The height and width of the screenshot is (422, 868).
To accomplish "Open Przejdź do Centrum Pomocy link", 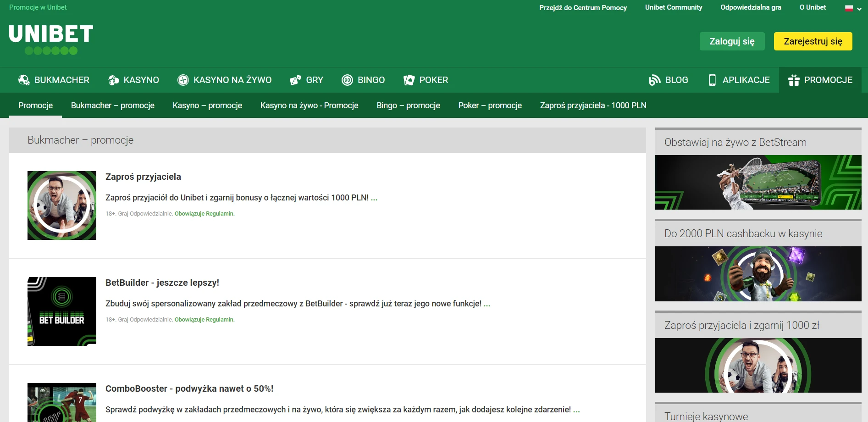I will point(583,7).
